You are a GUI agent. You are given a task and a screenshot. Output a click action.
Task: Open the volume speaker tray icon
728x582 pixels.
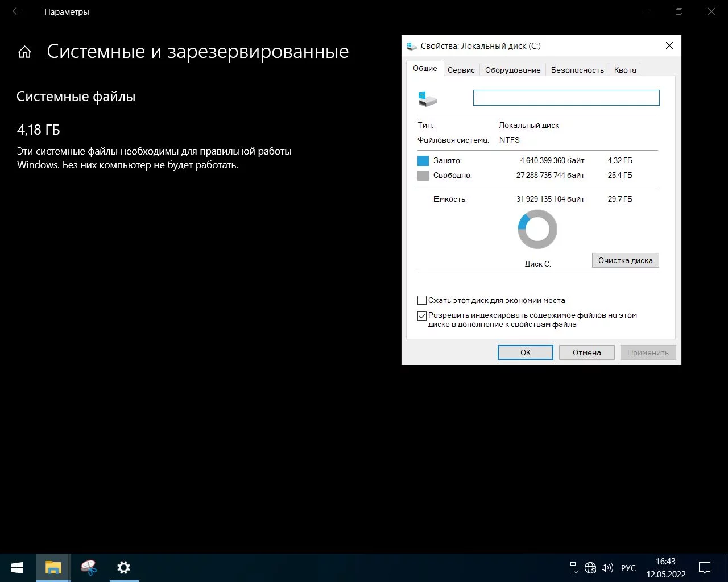click(x=607, y=568)
